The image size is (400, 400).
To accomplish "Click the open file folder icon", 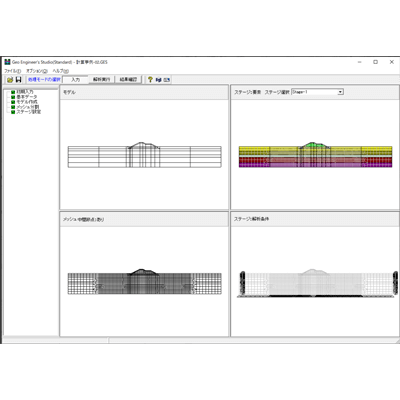I will pyautogui.click(x=10, y=80).
